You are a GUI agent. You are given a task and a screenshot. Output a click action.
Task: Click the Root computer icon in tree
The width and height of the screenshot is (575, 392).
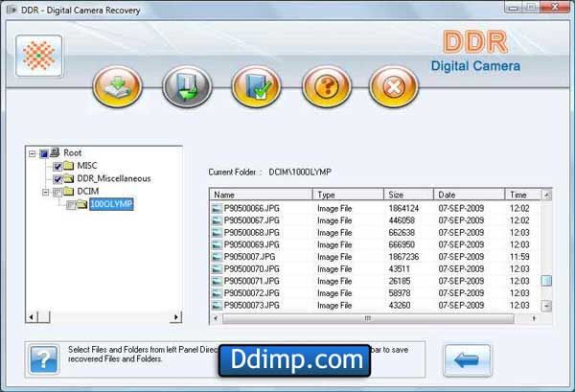click(x=55, y=152)
